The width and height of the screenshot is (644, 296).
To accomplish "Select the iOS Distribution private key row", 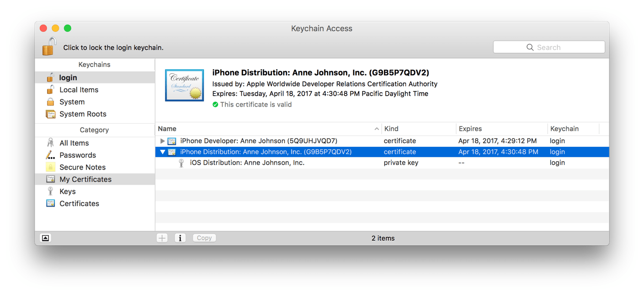I will coord(247,163).
